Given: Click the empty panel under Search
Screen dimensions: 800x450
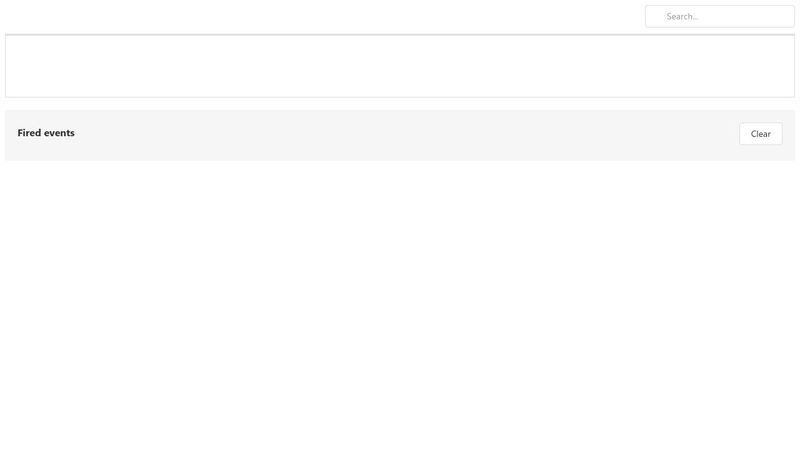Looking at the screenshot, I should 400,67.
